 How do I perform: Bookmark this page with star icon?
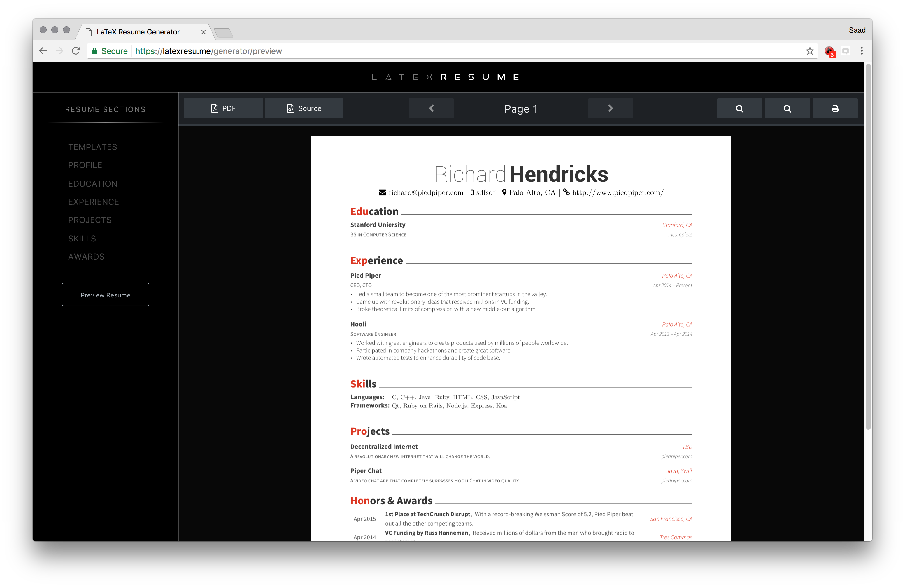click(x=810, y=51)
